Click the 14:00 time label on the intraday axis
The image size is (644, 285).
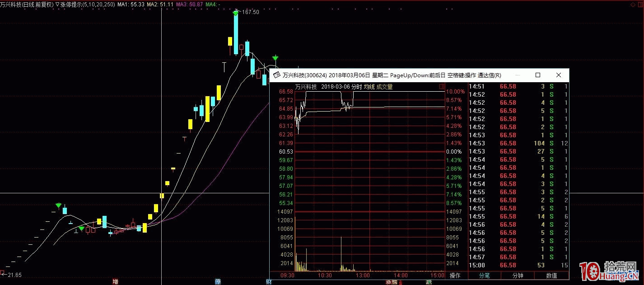point(400,275)
